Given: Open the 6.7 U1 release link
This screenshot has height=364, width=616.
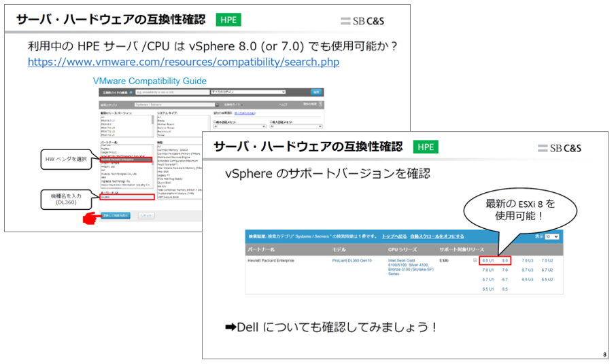Looking at the screenshot, I should pos(488,280).
